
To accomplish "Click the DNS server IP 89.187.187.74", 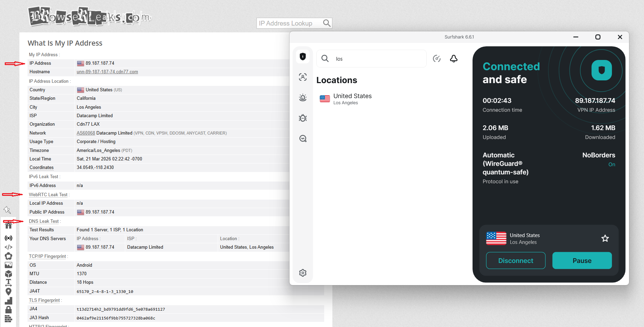I will [100, 247].
